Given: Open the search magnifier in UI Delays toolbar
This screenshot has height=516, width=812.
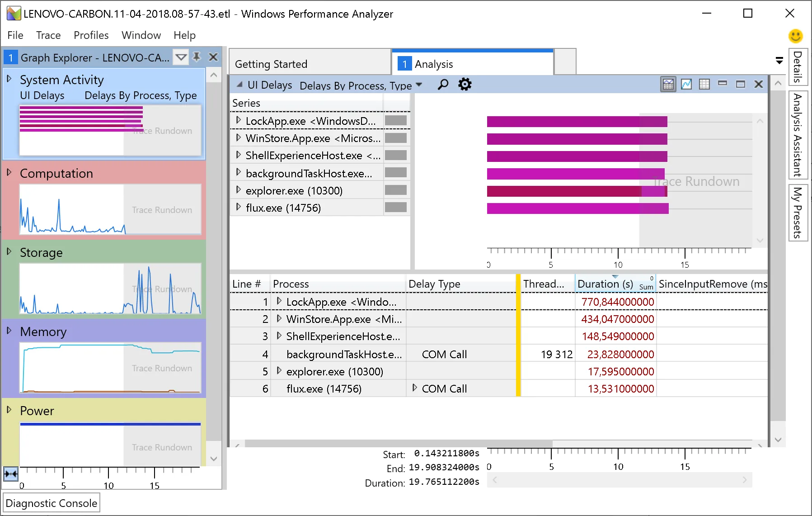Looking at the screenshot, I should (x=443, y=85).
